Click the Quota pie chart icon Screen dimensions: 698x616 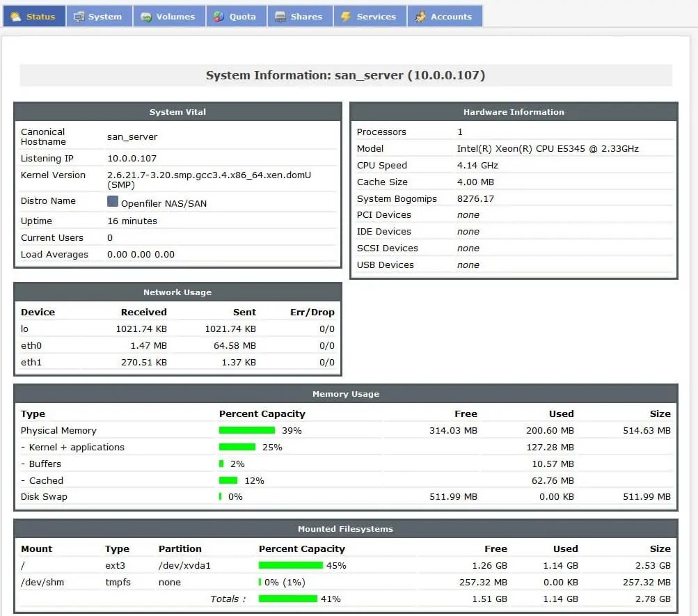pyautogui.click(x=217, y=15)
